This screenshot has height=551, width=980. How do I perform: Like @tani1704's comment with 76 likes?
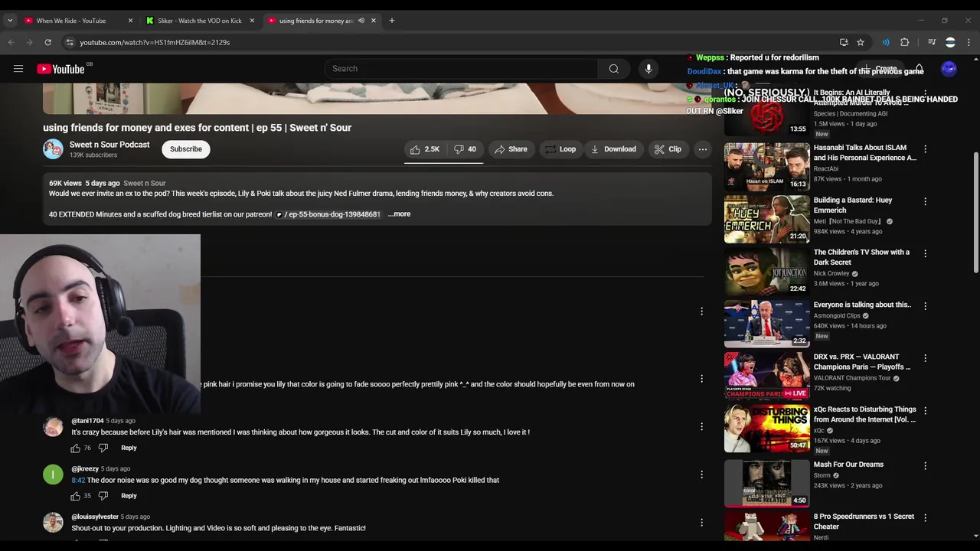[x=76, y=448]
